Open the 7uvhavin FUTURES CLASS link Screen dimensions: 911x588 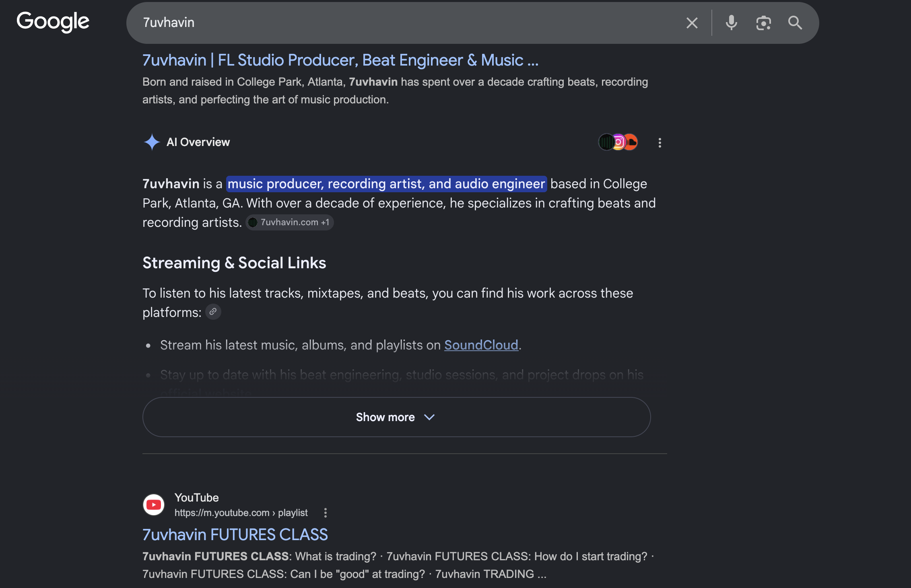point(235,535)
